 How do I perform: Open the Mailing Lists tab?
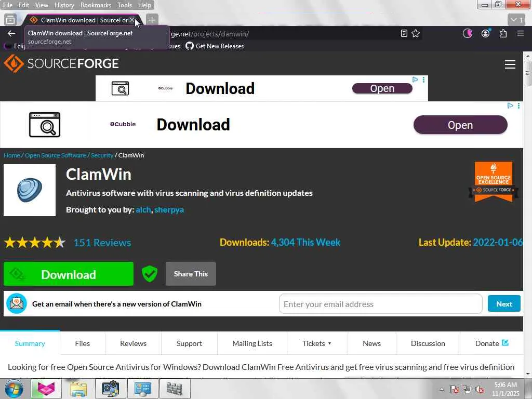pyautogui.click(x=252, y=343)
